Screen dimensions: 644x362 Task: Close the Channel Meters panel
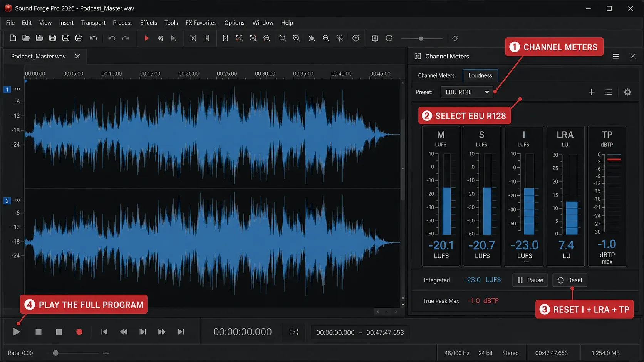633,57
